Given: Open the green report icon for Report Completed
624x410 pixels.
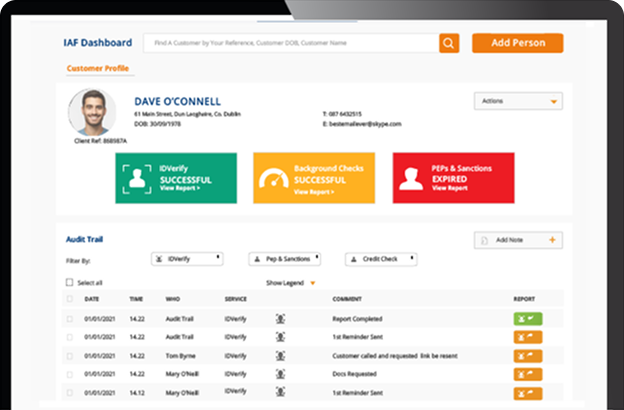Looking at the screenshot, I should tap(528, 319).
